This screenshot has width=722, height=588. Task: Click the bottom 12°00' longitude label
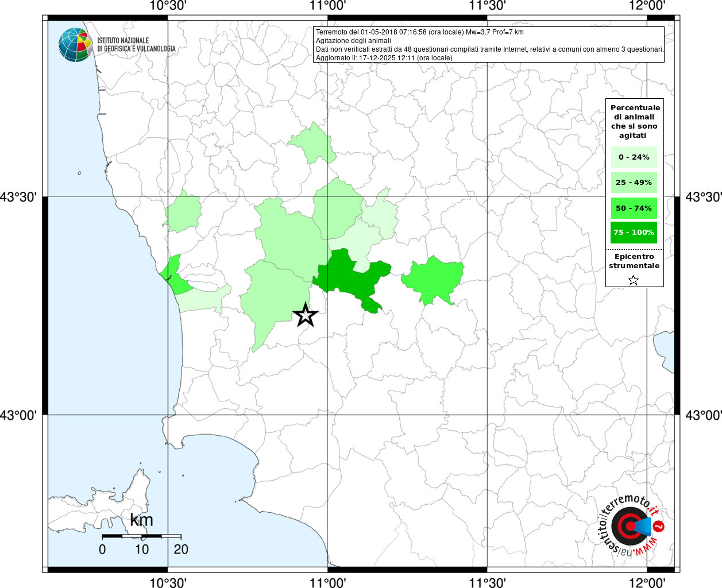[647, 582]
